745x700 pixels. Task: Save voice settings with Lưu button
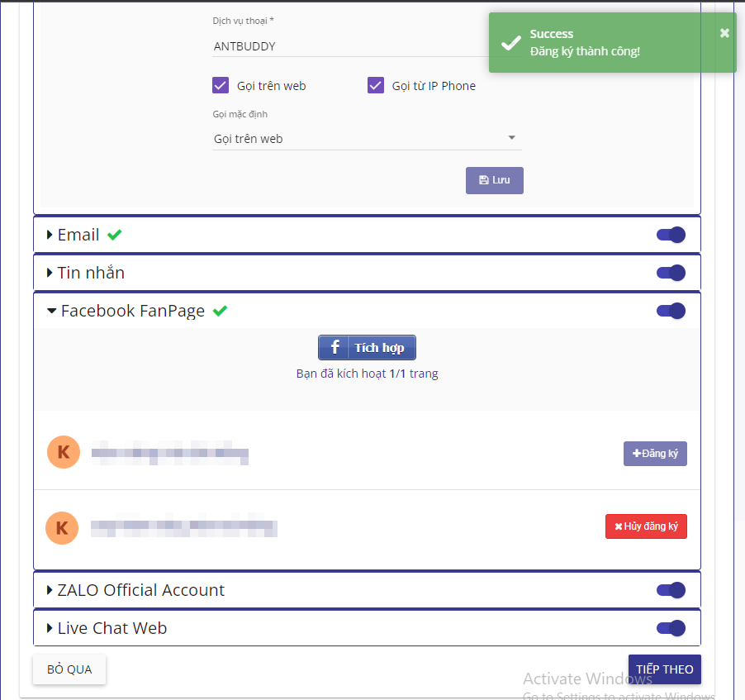[x=494, y=180]
